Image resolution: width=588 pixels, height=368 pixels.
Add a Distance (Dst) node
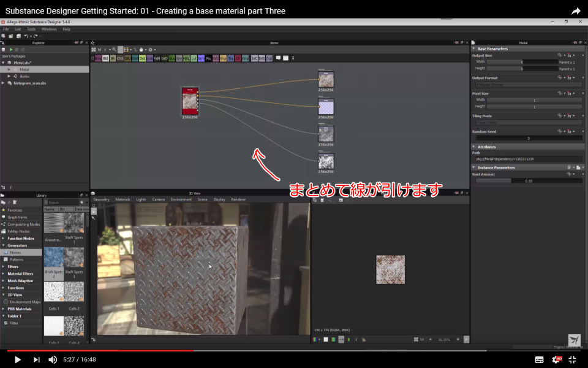pos(142,58)
